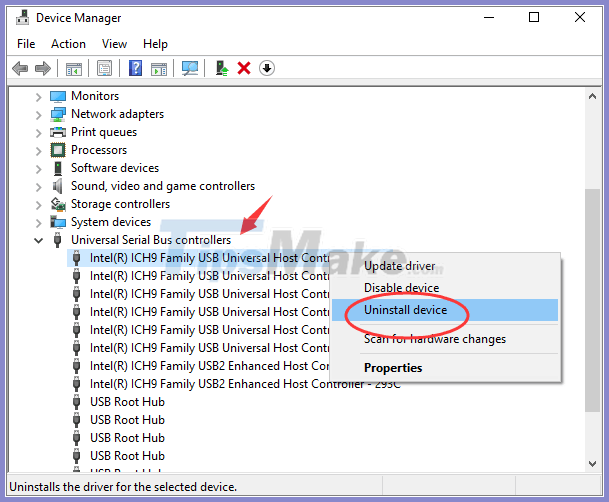Click the scan for hardware changes monitor icon
This screenshot has height=502, width=609.
click(190, 68)
